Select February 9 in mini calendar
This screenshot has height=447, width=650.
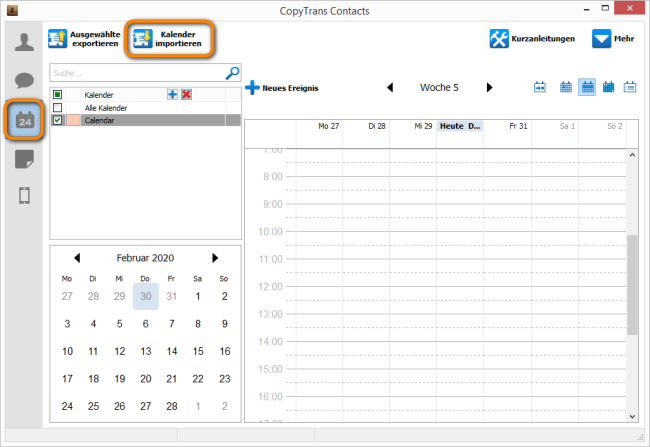tap(224, 323)
